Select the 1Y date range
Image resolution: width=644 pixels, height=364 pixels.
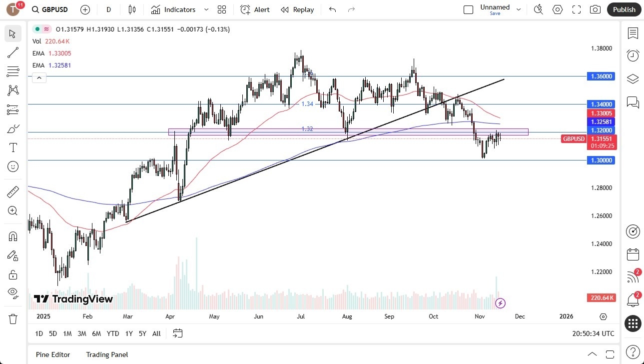[x=128, y=333]
